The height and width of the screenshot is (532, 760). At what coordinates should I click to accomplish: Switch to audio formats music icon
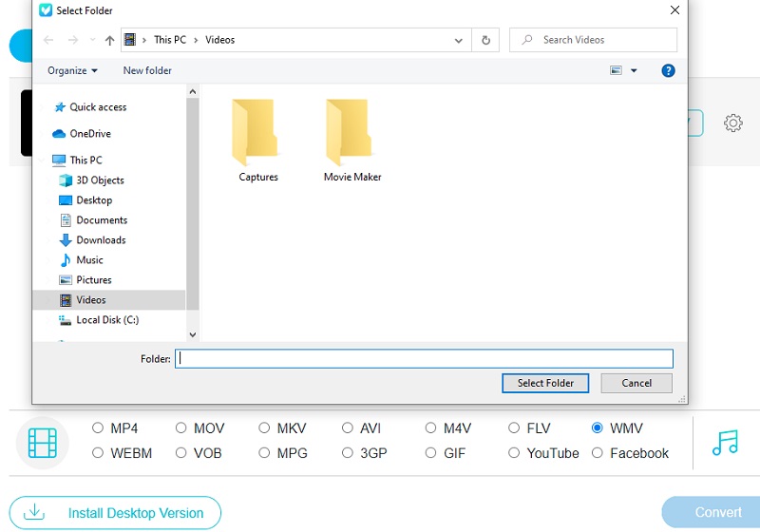point(725,443)
